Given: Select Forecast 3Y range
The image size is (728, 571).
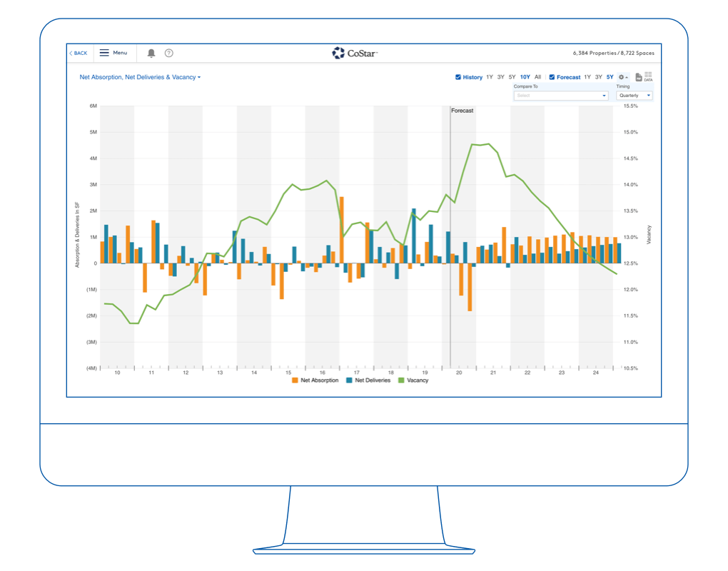Looking at the screenshot, I should [599, 77].
